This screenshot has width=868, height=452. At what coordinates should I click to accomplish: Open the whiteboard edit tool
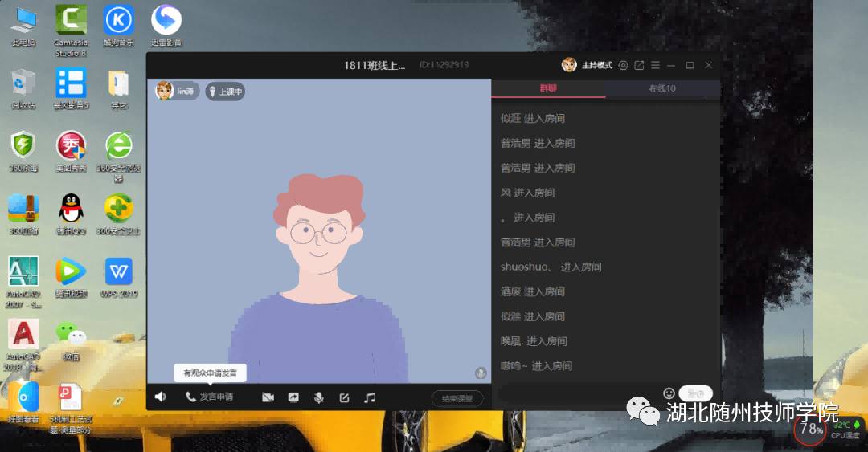pos(344,397)
